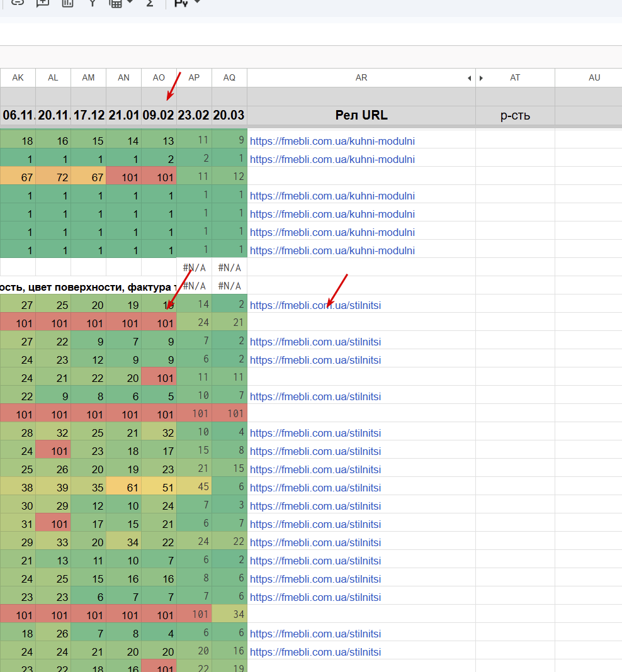Viewport: 622px width, 672px height.
Task: Click the date header cell 06.11.
Action: [x=18, y=115]
